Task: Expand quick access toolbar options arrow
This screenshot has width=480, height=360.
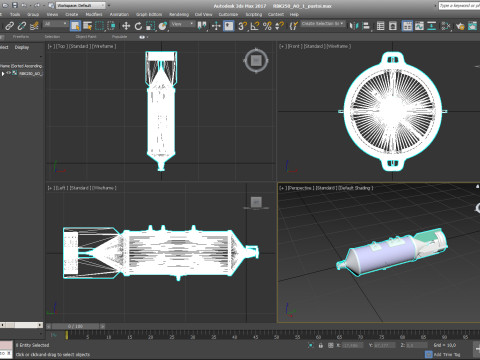Action: [x=109, y=5]
